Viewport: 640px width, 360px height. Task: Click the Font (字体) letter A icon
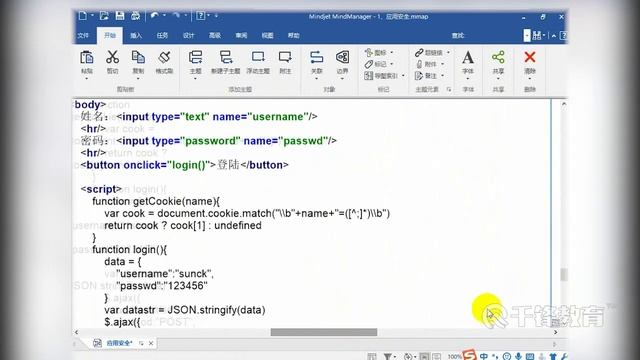468,58
